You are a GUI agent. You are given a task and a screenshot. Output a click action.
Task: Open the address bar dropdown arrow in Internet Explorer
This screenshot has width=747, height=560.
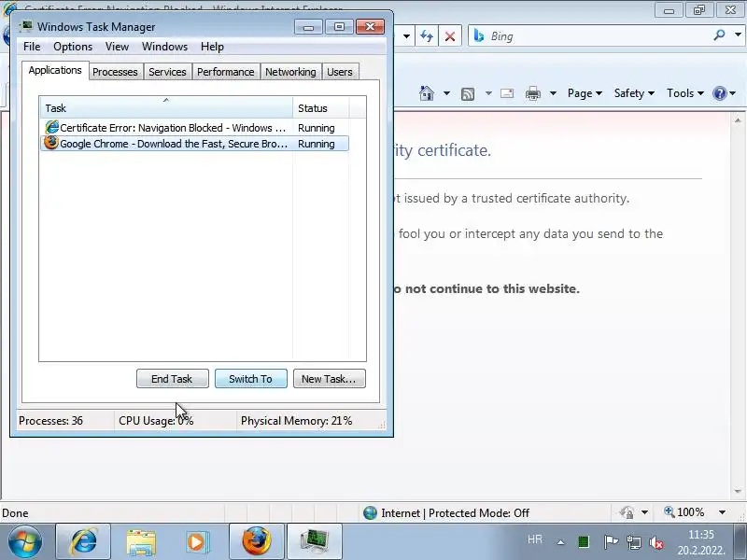406,36
